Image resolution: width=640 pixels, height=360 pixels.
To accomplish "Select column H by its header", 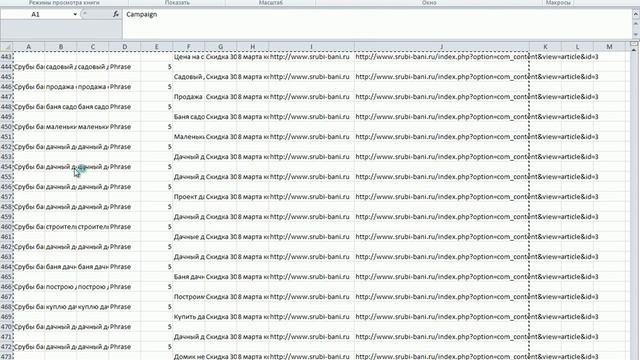I will click(253, 47).
